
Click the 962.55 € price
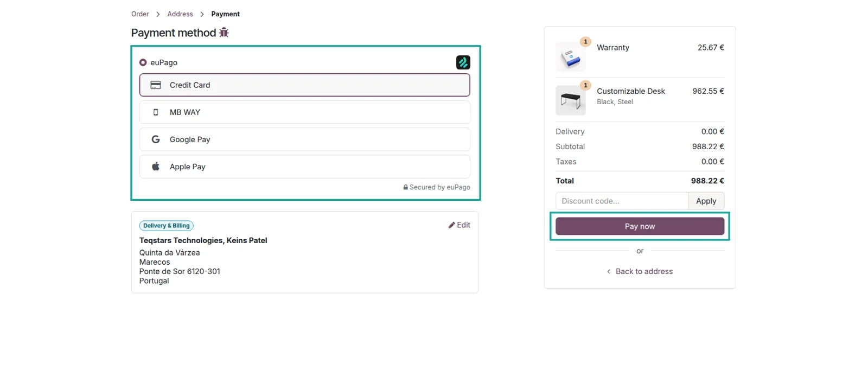pyautogui.click(x=708, y=91)
